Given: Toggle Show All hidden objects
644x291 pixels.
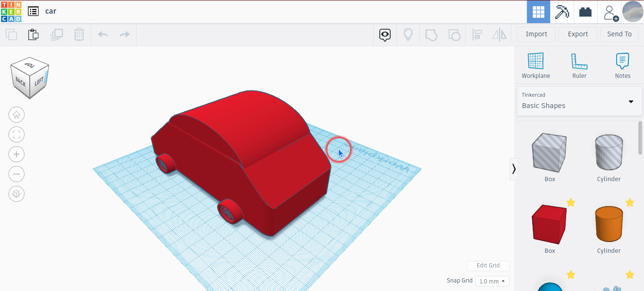Looking at the screenshot, I should [385, 34].
